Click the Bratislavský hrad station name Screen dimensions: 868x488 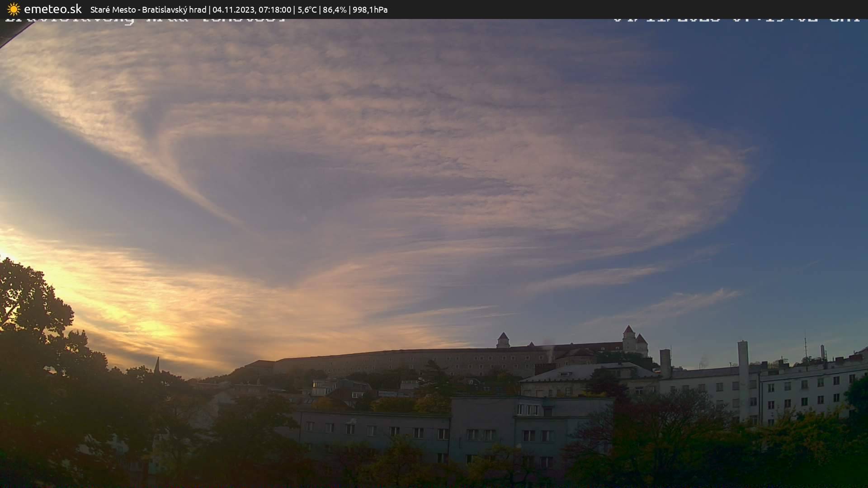coord(174,9)
